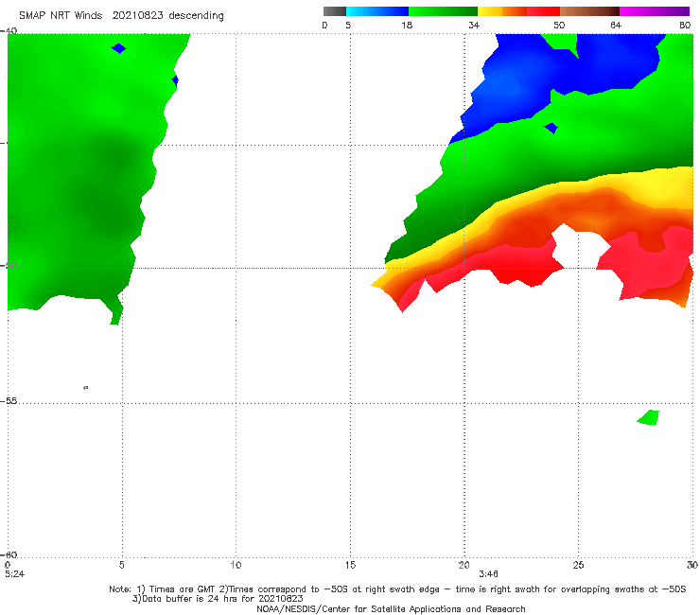The width and height of the screenshot is (700, 615).
Task: Click the latitude axis label '-60'
Action: (10, 554)
